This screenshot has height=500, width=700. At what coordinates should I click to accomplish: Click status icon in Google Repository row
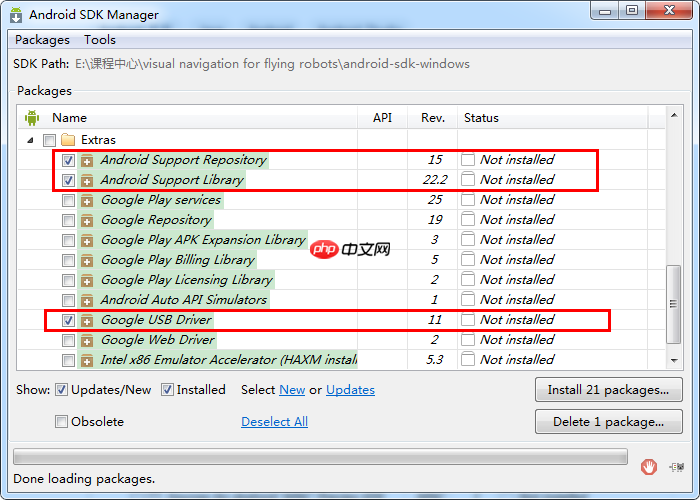(467, 220)
